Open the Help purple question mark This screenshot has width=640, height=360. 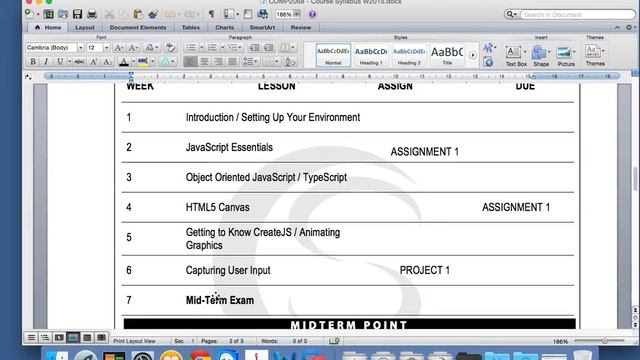pyautogui.click(x=312, y=14)
